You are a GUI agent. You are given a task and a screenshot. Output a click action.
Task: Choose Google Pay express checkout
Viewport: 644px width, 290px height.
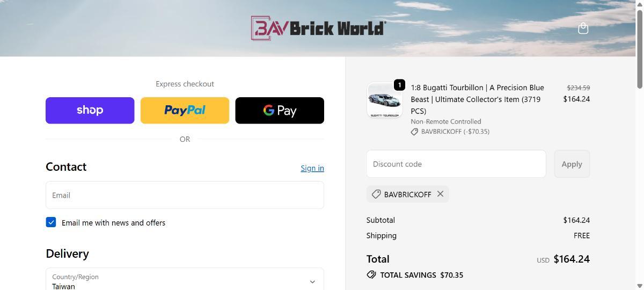(280, 111)
